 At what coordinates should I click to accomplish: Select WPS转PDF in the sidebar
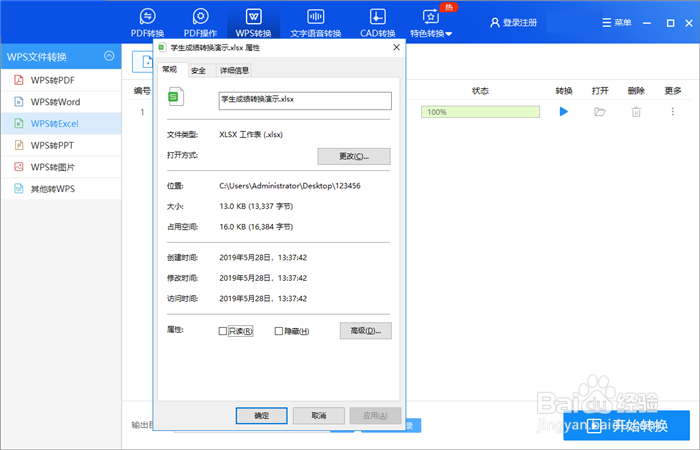61,80
